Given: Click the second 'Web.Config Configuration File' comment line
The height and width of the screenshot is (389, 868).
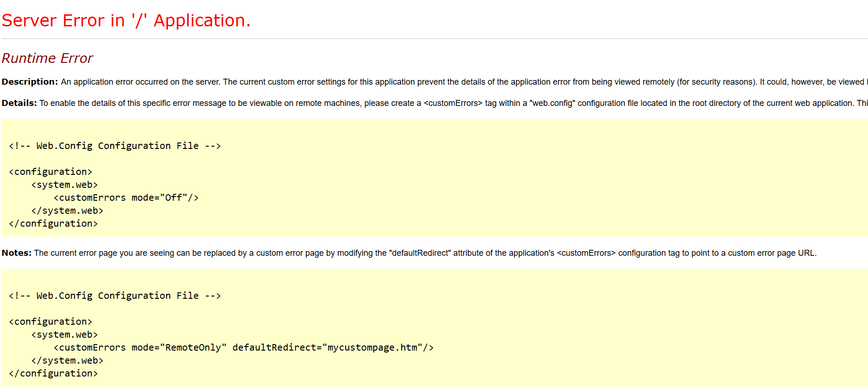Looking at the screenshot, I should point(115,296).
